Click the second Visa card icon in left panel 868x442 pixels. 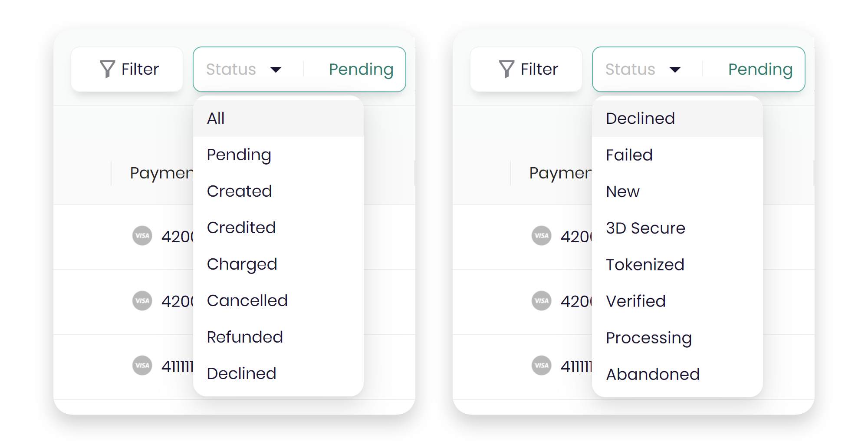click(142, 301)
